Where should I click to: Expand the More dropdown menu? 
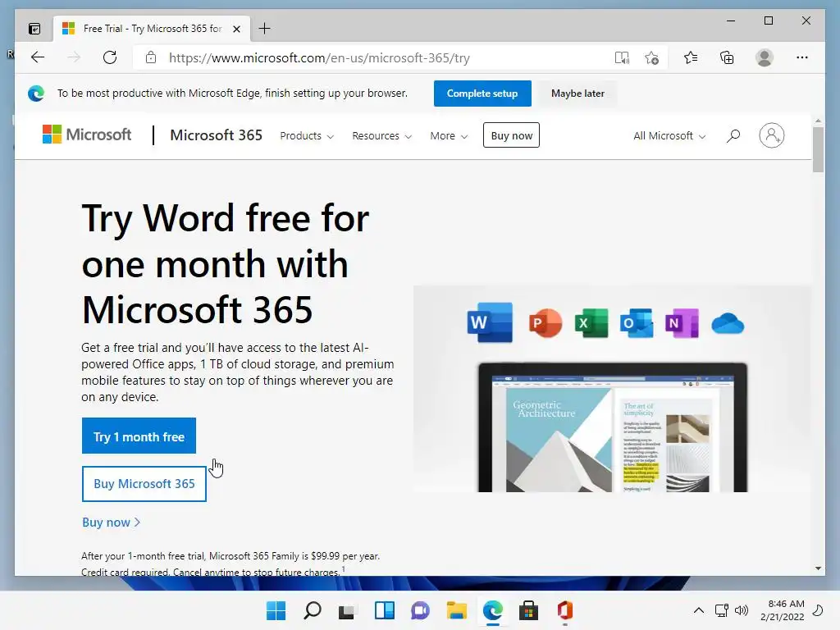point(449,135)
